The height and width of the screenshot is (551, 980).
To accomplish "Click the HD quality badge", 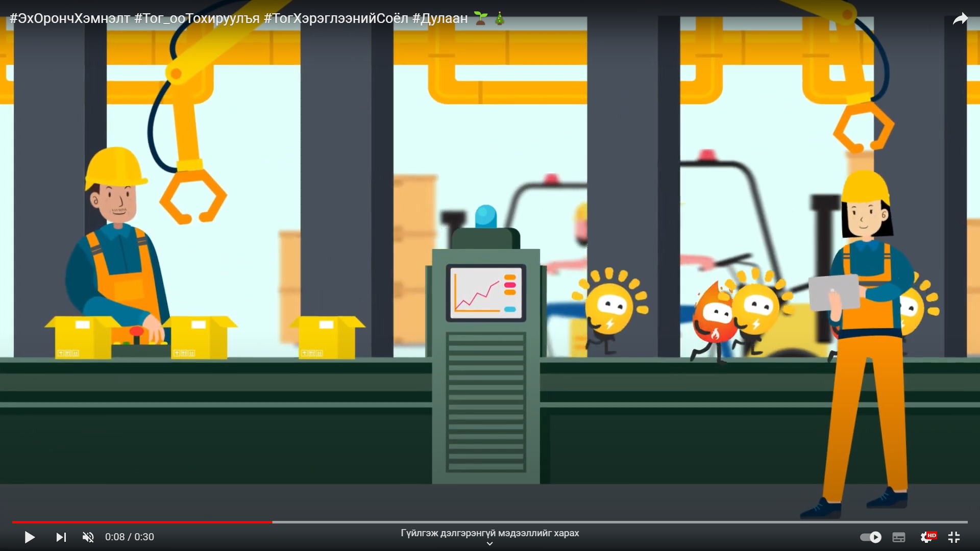I will pos(932,535).
